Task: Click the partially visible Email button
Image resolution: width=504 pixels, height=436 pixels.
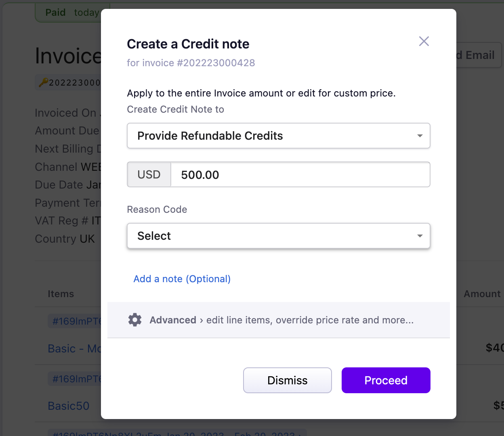Action: (479, 55)
